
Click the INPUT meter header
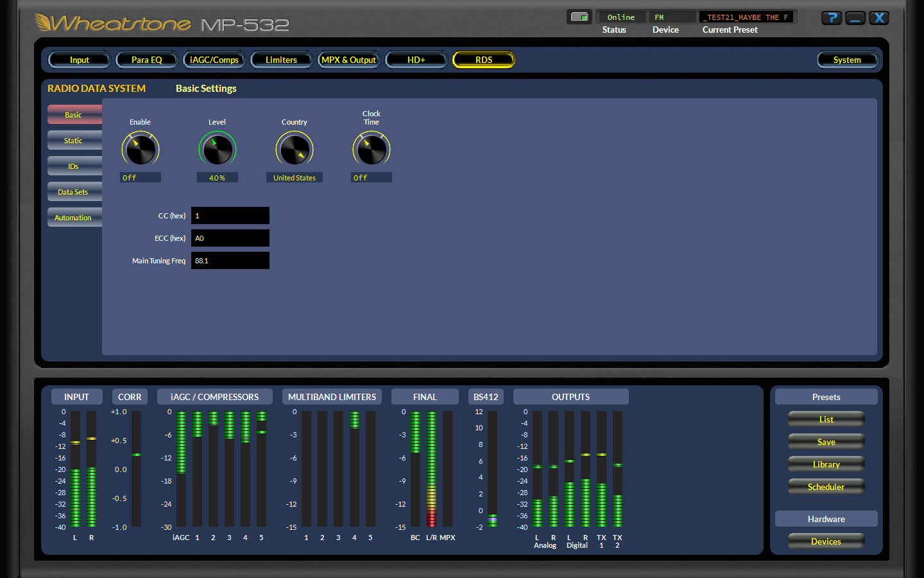click(x=76, y=397)
